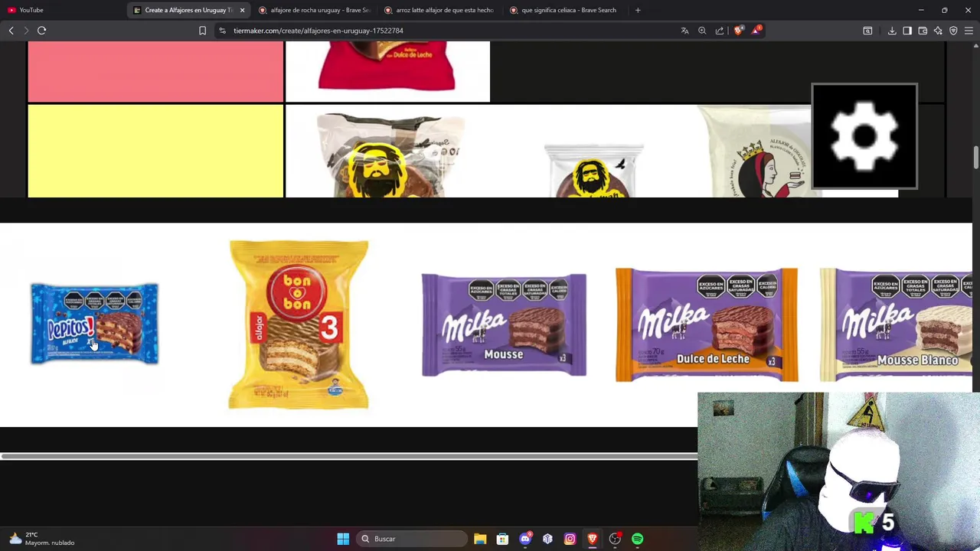Select the Milka Mousse Blanco image
The image size is (980, 551).
click(896, 325)
